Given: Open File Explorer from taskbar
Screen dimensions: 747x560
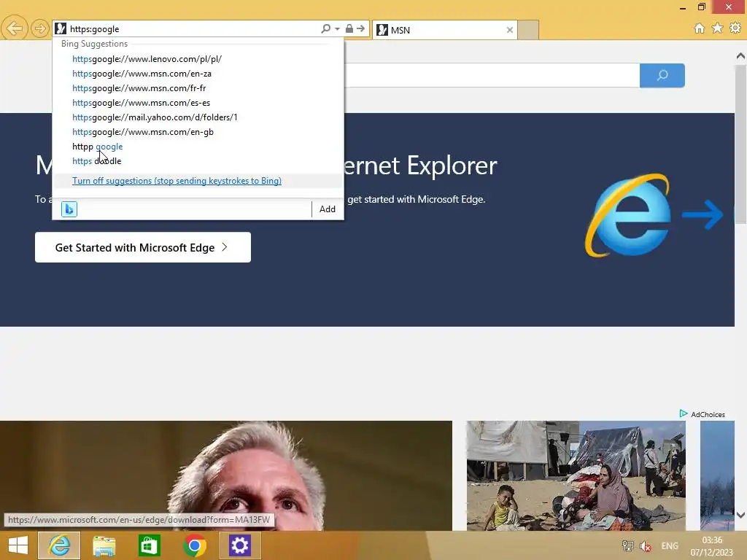Looking at the screenshot, I should [104, 545].
